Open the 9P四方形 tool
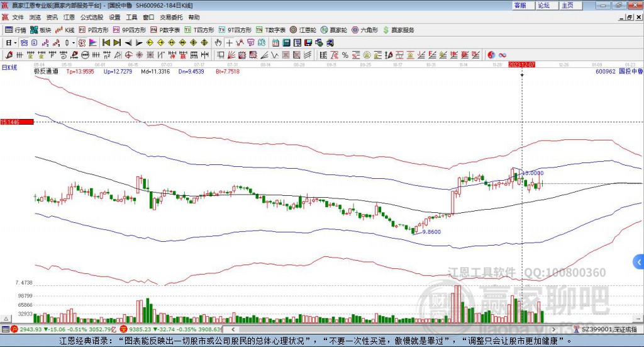The width and height of the screenshot is (644, 347). [x=130, y=30]
